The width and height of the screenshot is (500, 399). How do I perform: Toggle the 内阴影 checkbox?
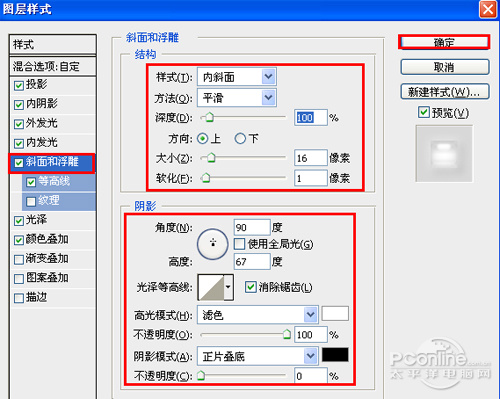tap(18, 105)
